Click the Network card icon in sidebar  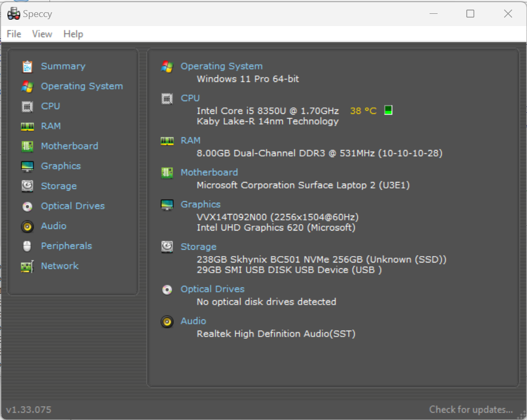tap(27, 267)
